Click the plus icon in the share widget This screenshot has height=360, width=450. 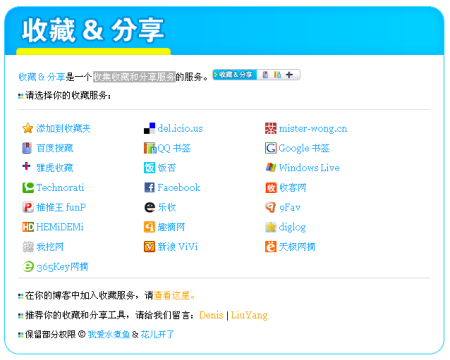click(x=289, y=75)
